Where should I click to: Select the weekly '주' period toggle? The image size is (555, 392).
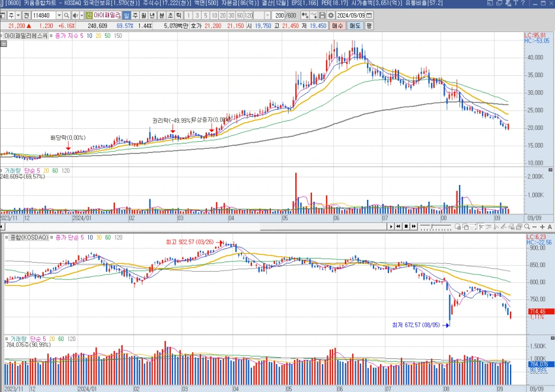click(135, 15)
